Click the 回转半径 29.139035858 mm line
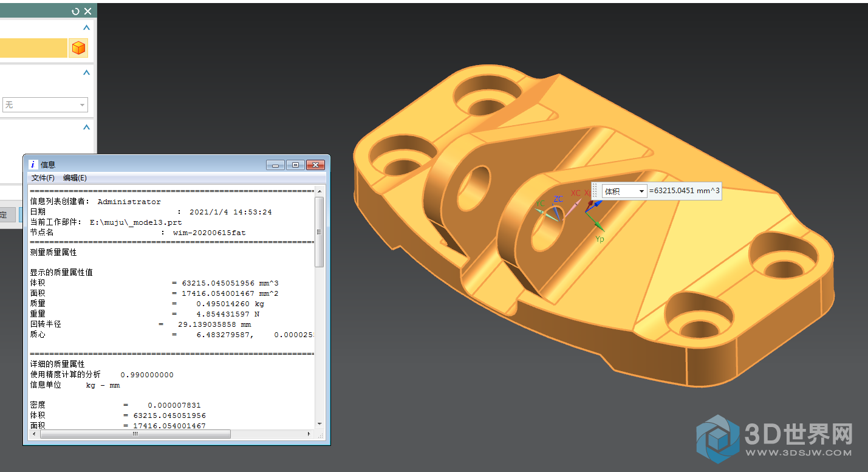Screen dimensions: 868x472 click(140, 324)
